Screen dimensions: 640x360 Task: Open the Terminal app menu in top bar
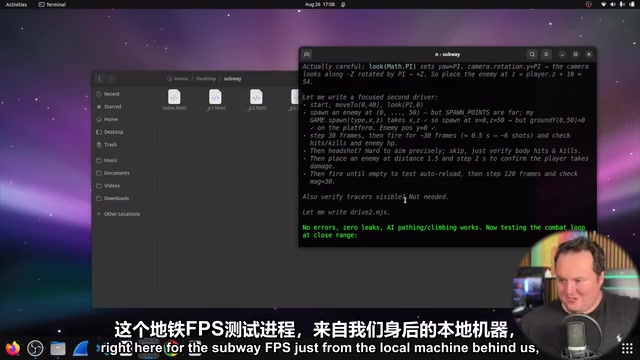coord(52,4)
